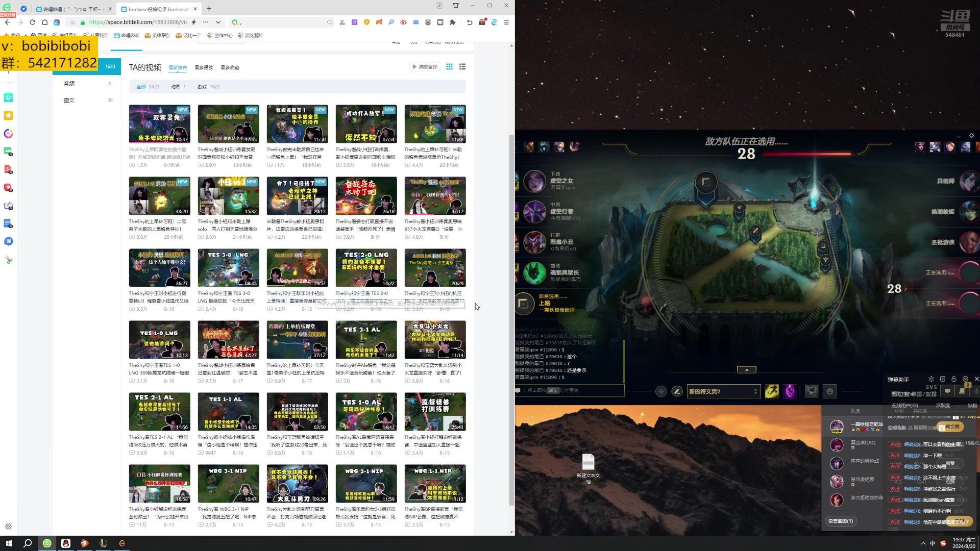Viewport: 980px width, 551px height.
Task: Click the browser address bar URL
Action: tap(138, 22)
